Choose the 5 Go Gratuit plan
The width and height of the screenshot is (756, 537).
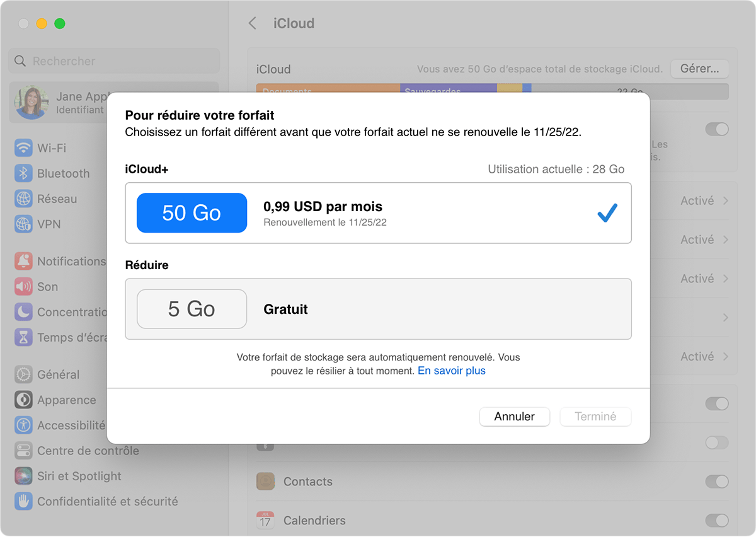(378, 309)
